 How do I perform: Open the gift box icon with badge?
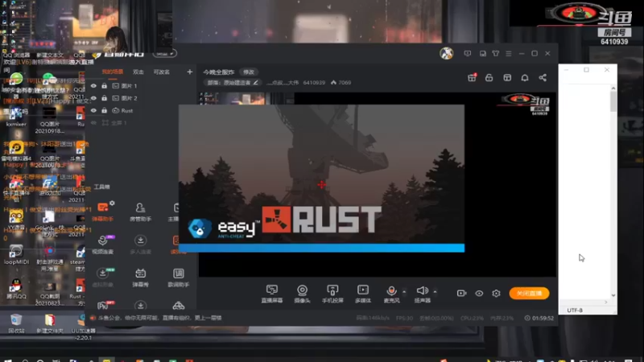coord(472,77)
